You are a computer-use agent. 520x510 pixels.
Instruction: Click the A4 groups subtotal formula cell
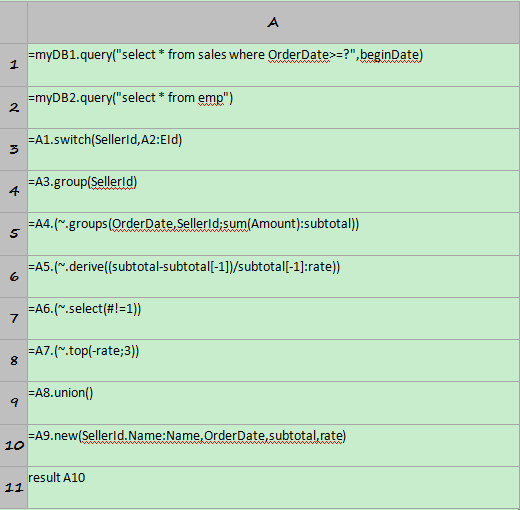click(x=273, y=234)
